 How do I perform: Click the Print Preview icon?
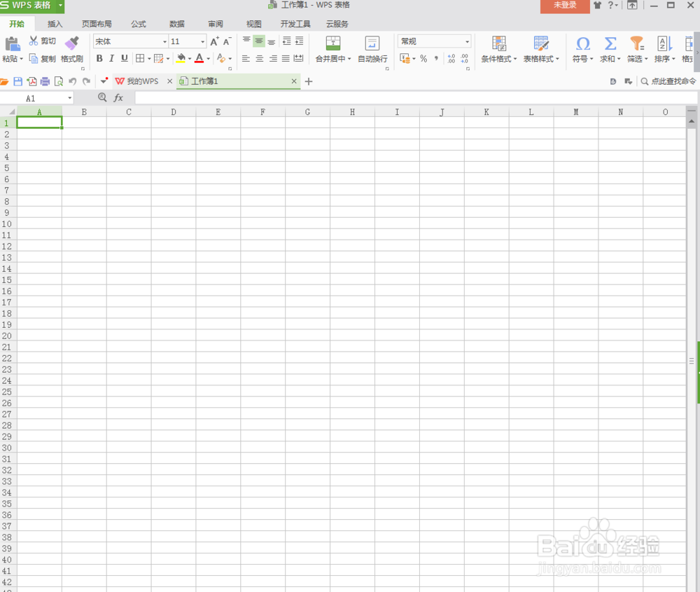[59, 81]
